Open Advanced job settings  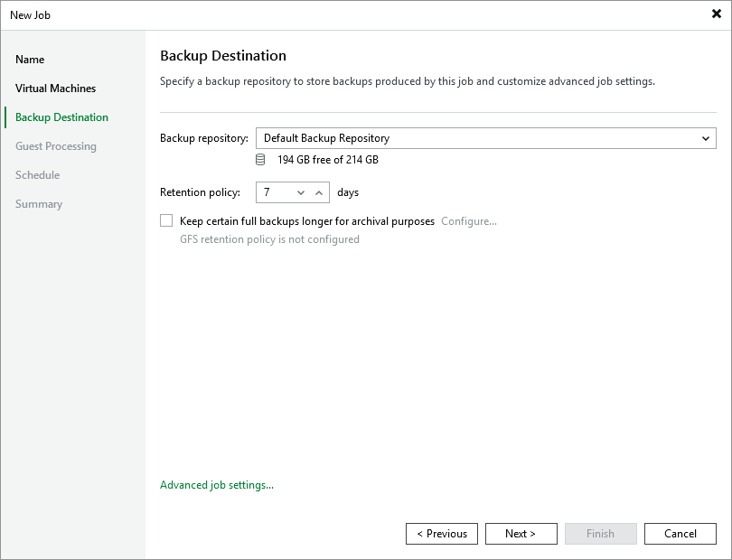[x=216, y=485]
